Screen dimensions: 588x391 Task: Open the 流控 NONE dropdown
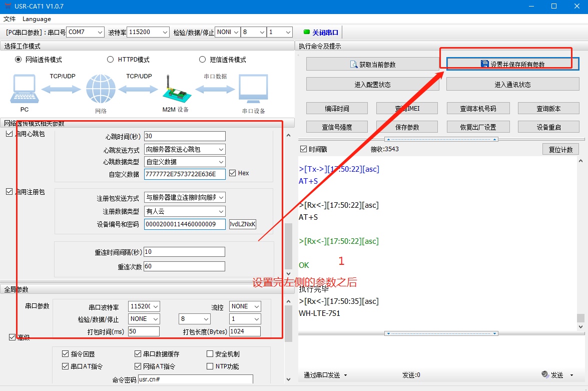(x=245, y=306)
